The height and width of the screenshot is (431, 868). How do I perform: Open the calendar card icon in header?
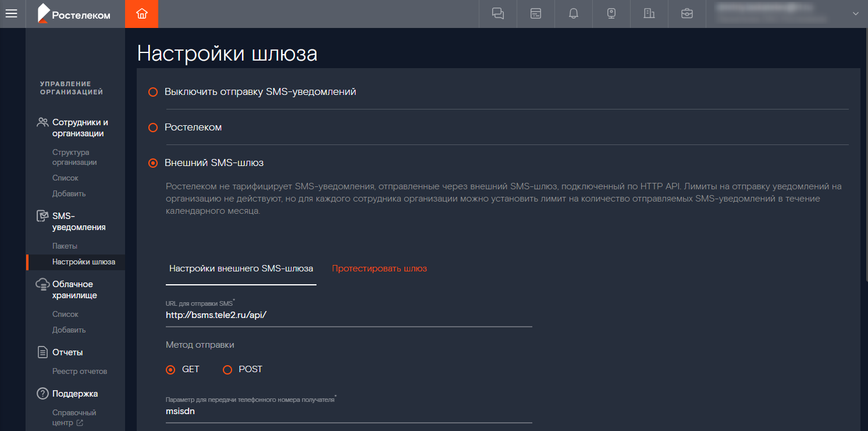pos(536,14)
